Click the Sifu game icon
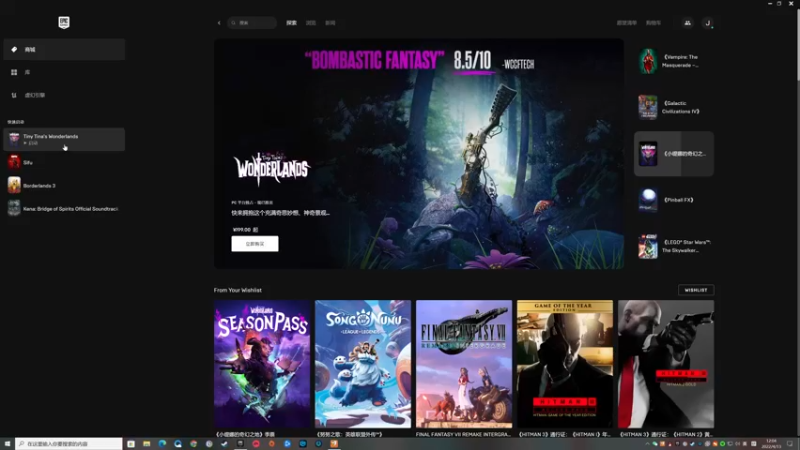800x450 pixels. tap(14, 162)
